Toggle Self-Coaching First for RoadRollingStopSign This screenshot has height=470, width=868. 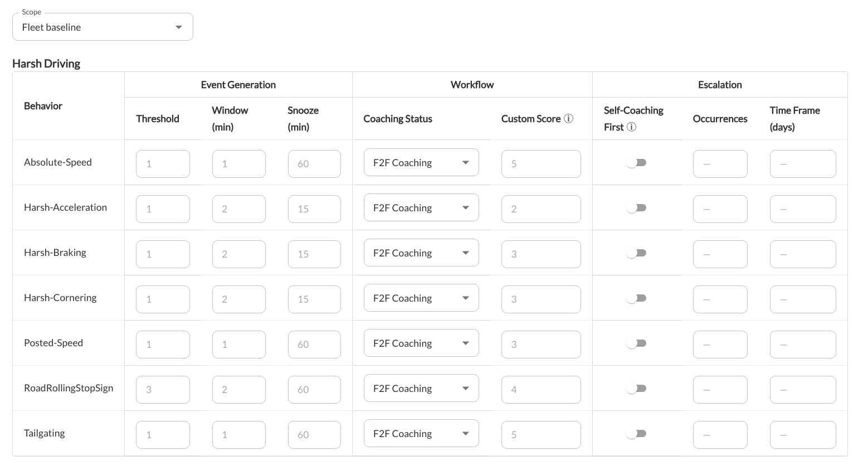coord(636,389)
